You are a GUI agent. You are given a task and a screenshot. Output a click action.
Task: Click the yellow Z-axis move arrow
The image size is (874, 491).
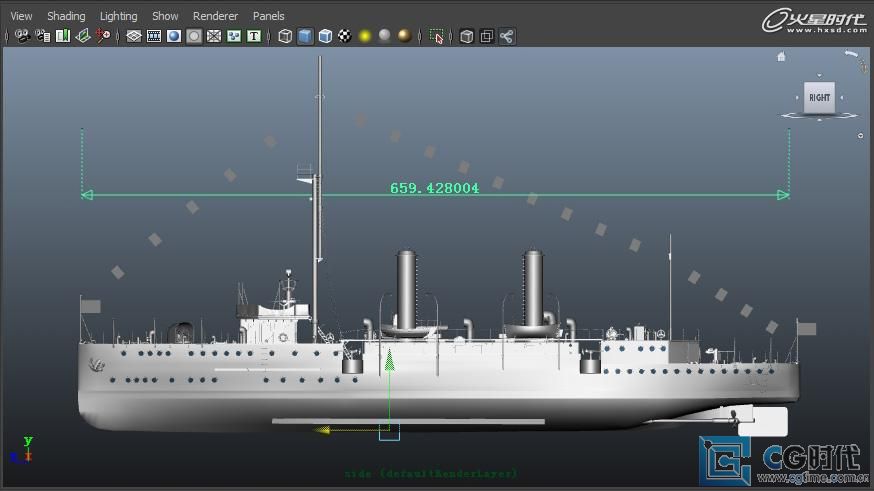coord(322,430)
